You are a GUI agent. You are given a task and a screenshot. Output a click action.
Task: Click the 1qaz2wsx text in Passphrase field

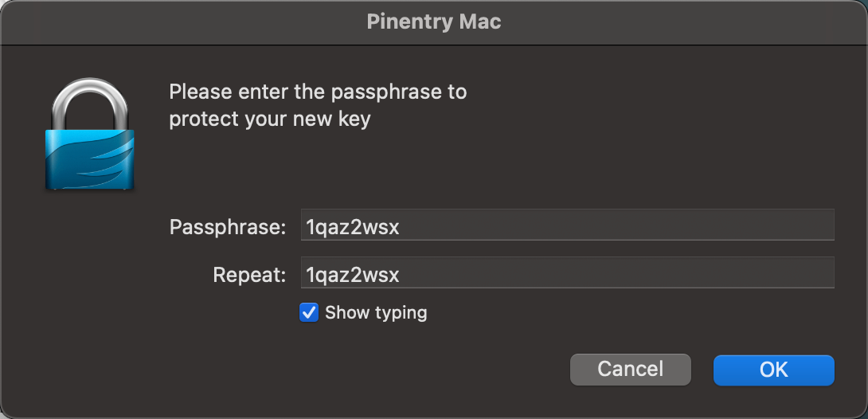point(353,227)
